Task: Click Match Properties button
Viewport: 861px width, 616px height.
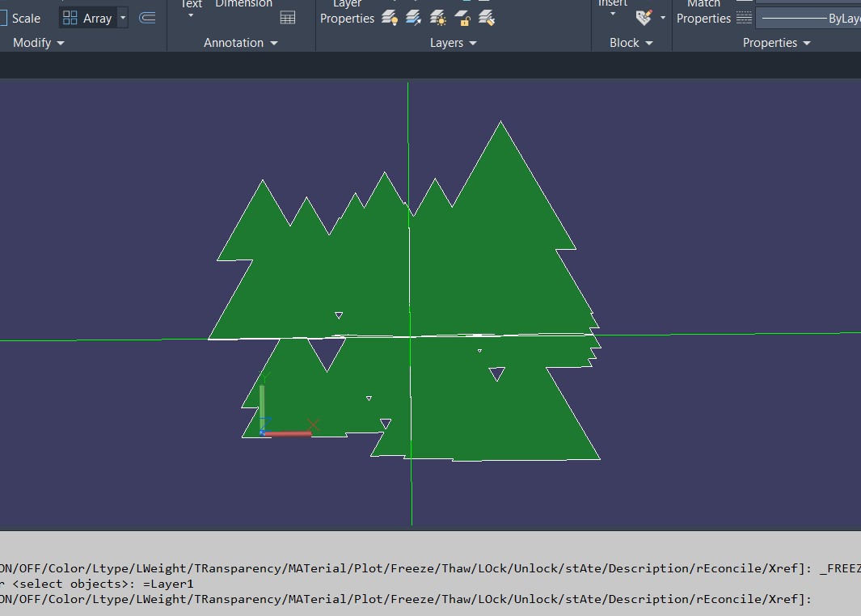Action: (x=703, y=14)
